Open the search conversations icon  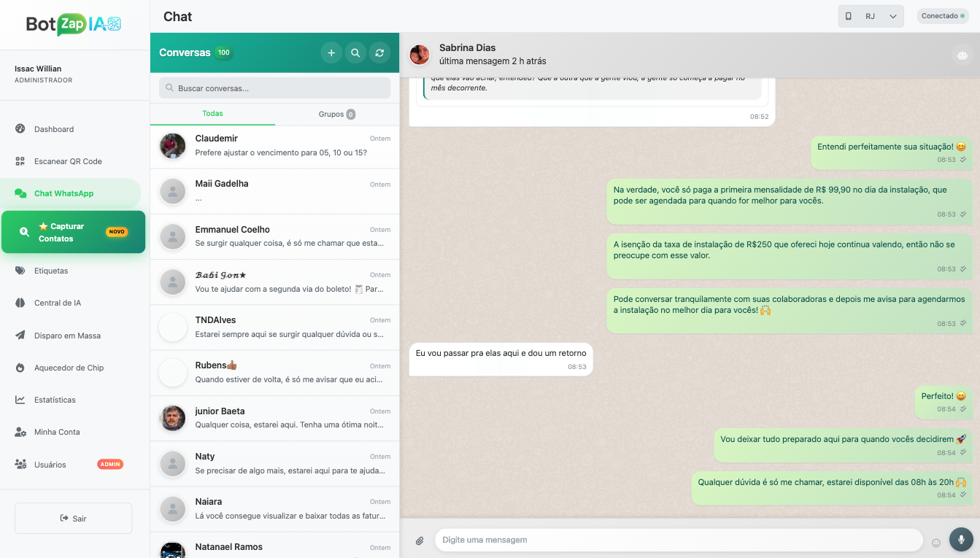(355, 53)
